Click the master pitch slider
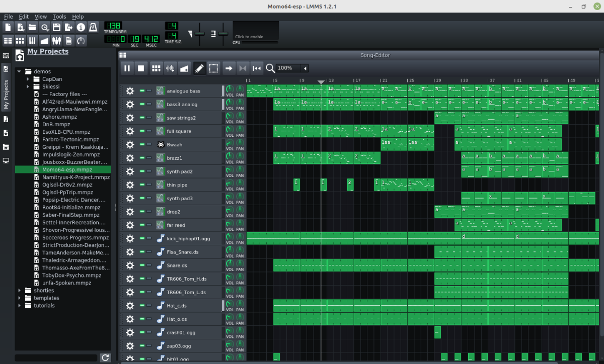 [x=222, y=33]
